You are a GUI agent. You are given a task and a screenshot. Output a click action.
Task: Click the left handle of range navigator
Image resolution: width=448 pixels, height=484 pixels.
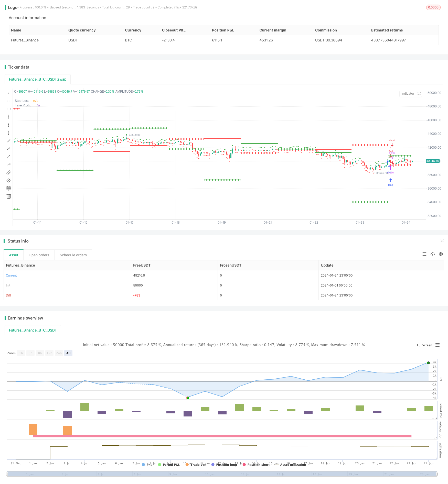point(7,474)
